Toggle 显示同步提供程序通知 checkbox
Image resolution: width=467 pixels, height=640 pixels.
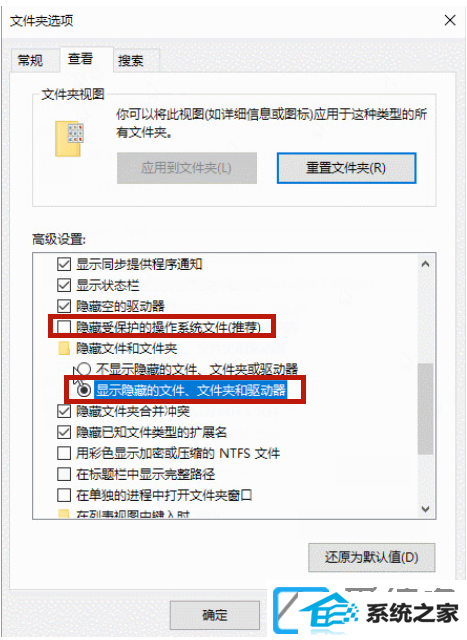pyautogui.click(x=64, y=264)
